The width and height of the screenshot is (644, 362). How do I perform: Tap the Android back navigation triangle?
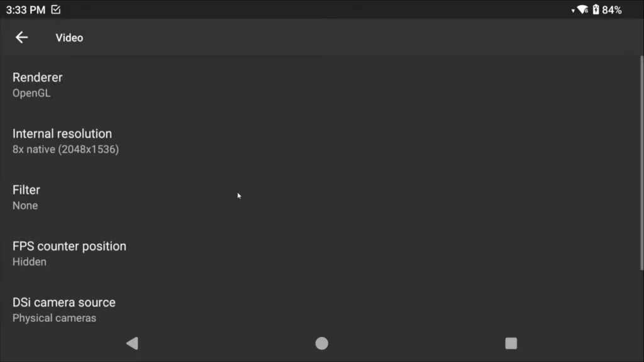(x=132, y=343)
